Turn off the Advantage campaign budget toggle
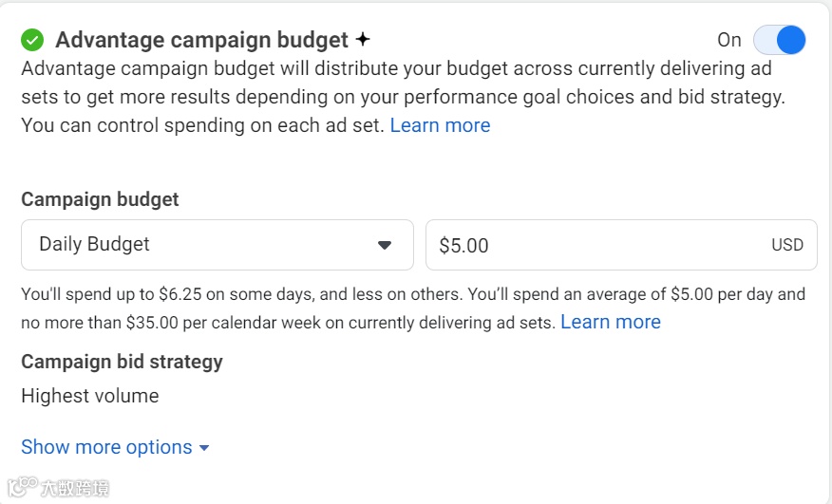Image resolution: width=832 pixels, height=504 pixels. click(779, 40)
